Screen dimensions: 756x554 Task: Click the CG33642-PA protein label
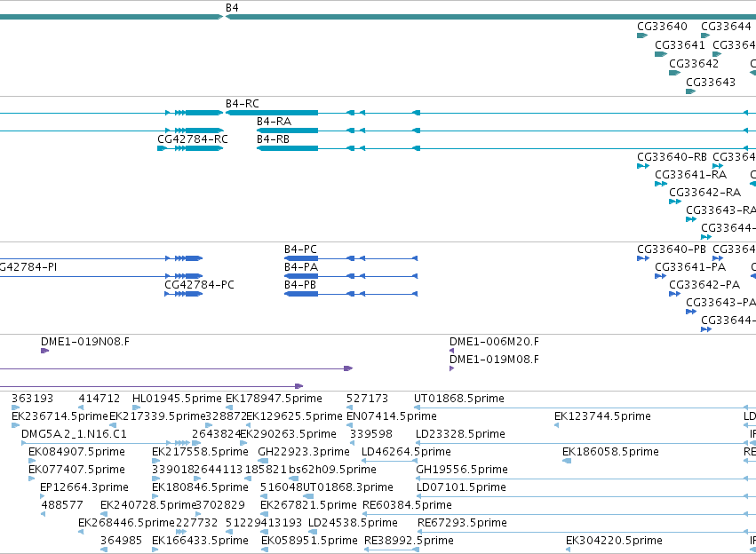click(704, 286)
